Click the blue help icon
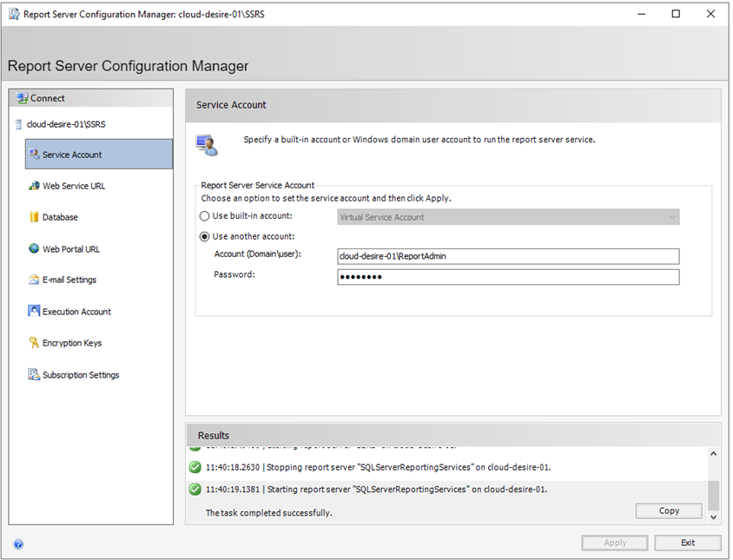Screen dimensions: 733x560 pos(18,544)
